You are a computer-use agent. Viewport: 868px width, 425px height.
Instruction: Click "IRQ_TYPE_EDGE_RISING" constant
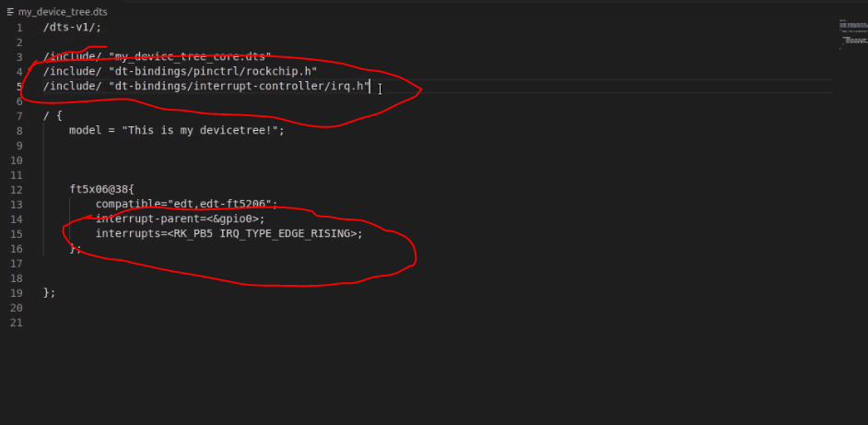(285, 234)
